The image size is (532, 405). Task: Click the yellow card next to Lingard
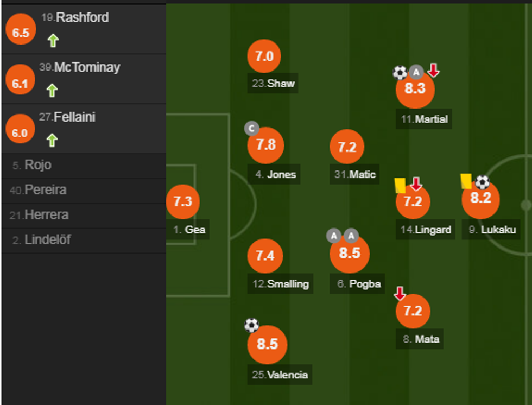coord(400,186)
